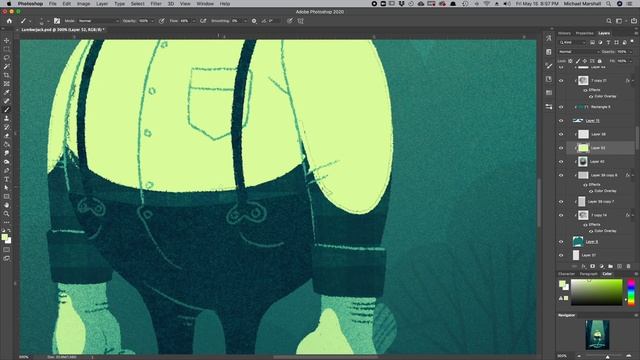Image resolution: width=640 pixels, height=360 pixels.
Task: Create a new layer icon
Action: point(619,266)
